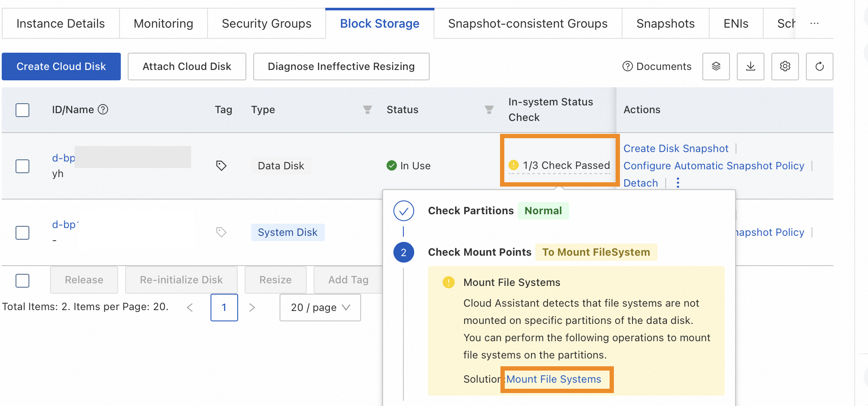Click Attach Cloud Disk button
Image resolution: width=868 pixels, height=406 pixels.
(187, 67)
